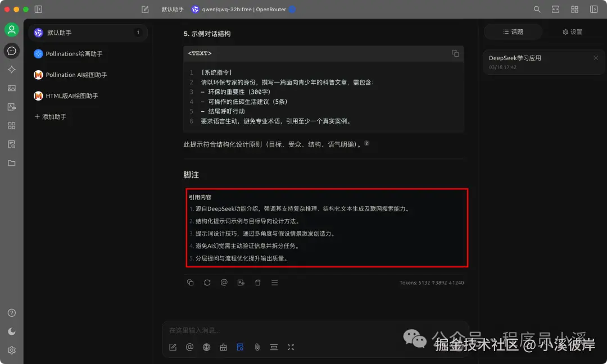Click the blue badge after OpenRouter

(292, 10)
